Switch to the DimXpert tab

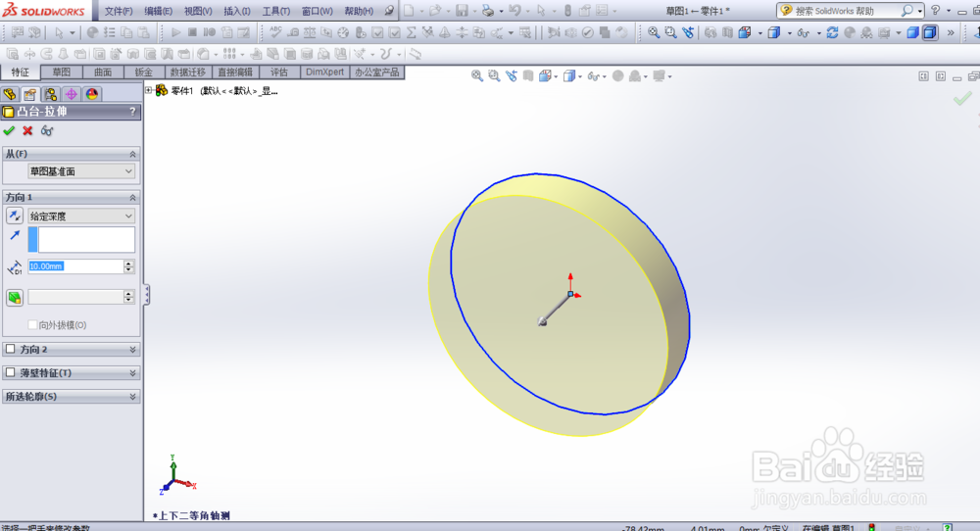[324, 72]
